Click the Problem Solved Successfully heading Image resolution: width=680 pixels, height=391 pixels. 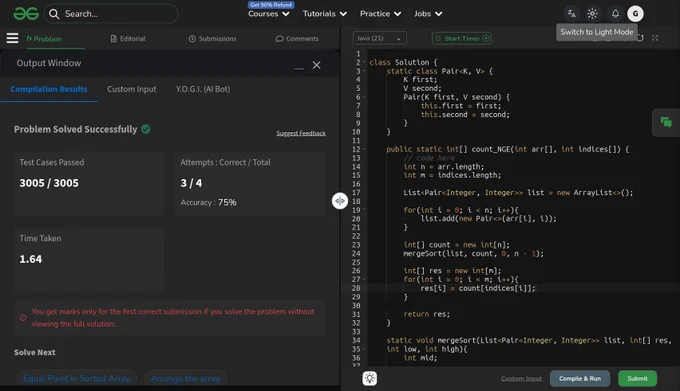click(x=75, y=129)
